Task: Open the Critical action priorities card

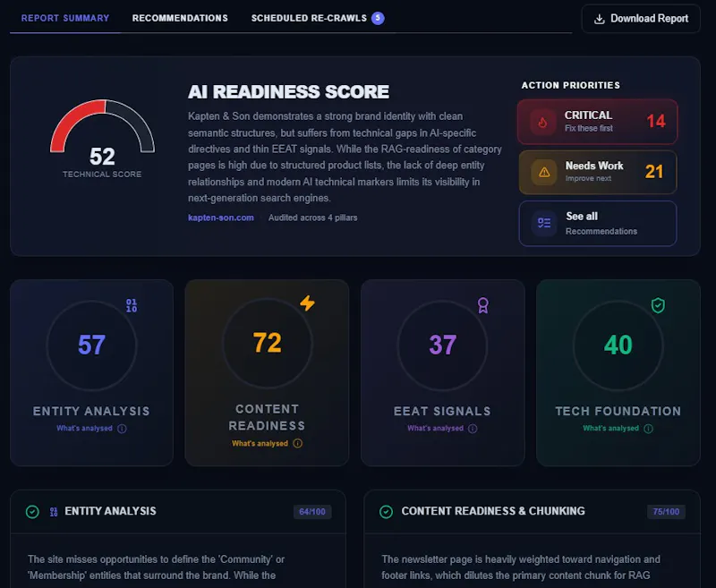Action: point(597,122)
